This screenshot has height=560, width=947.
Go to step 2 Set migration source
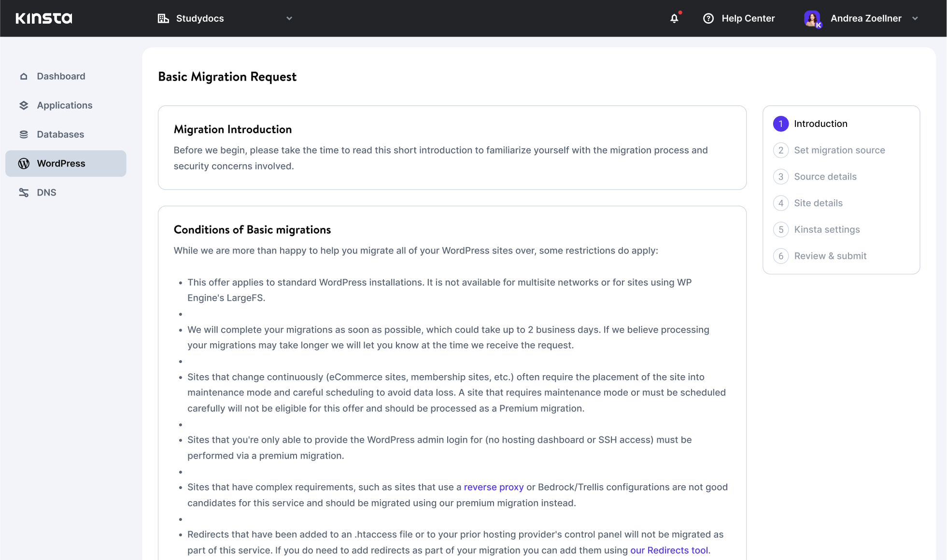click(839, 150)
